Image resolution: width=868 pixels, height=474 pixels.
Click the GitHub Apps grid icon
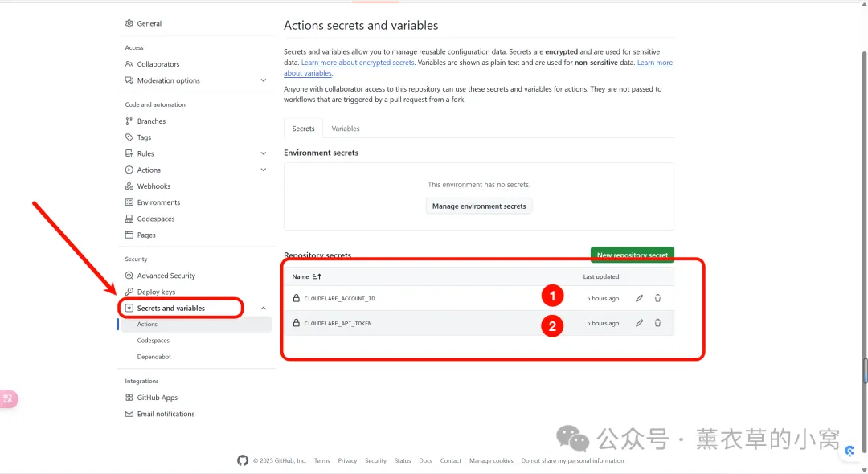(129, 398)
